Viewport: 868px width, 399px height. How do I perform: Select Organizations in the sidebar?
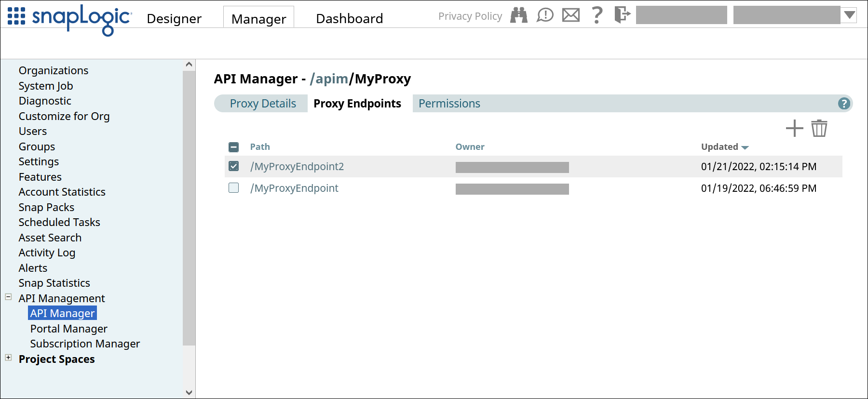54,70
